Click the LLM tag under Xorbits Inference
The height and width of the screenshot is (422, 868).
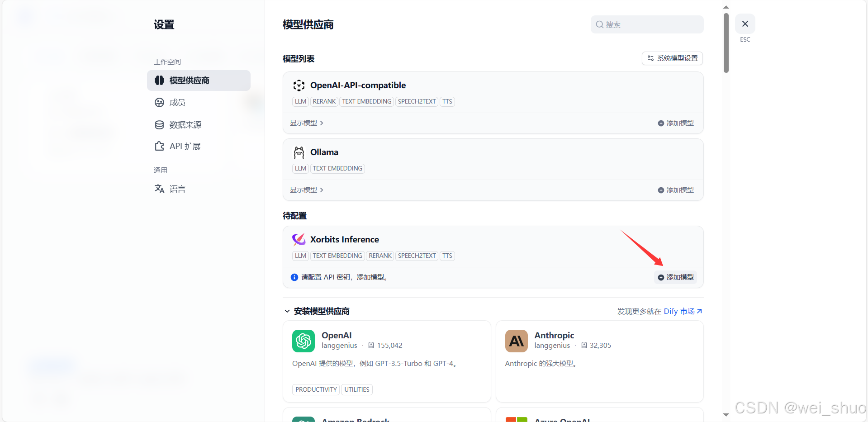pyautogui.click(x=301, y=256)
